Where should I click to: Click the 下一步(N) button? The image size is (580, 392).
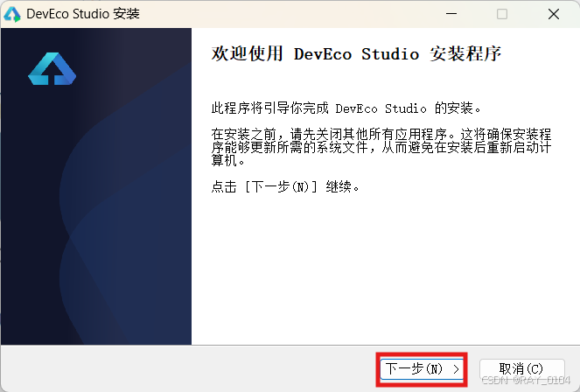[422, 369]
